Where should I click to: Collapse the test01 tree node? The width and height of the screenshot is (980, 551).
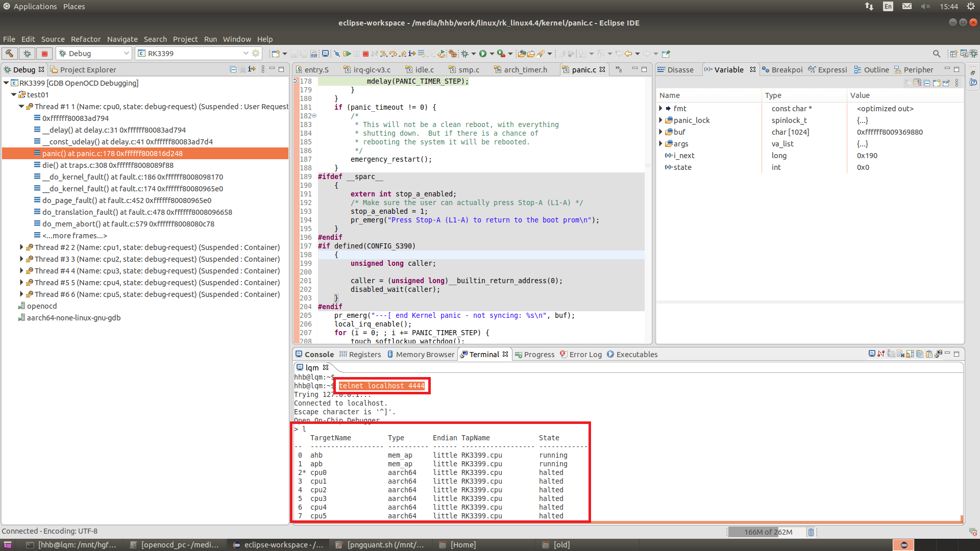(14, 94)
